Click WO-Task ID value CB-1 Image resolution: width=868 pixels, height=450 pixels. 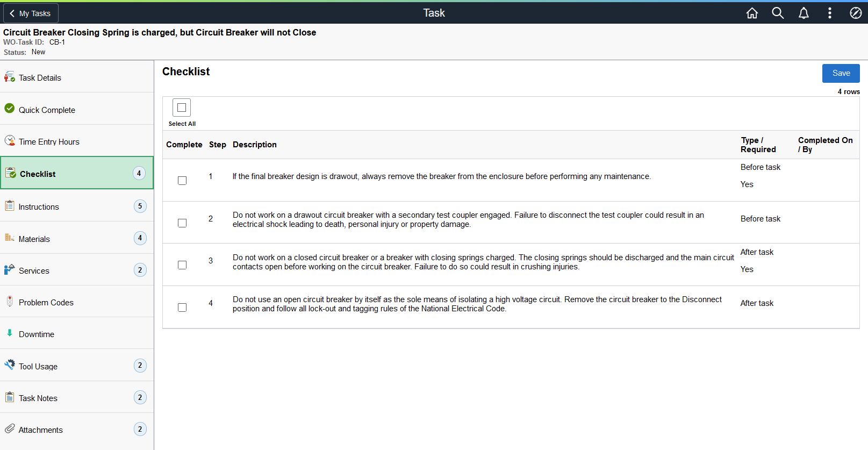click(x=57, y=42)
